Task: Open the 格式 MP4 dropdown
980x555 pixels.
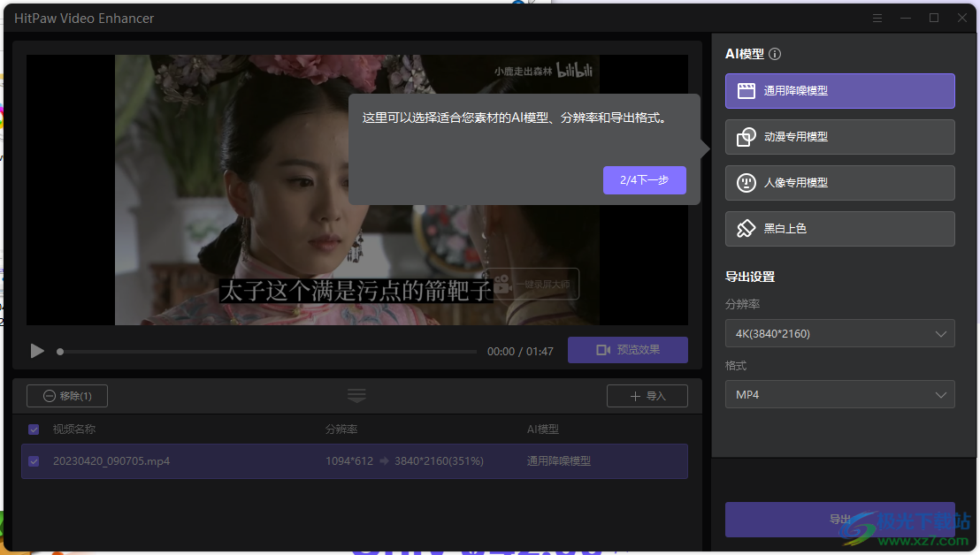Action: [839, 394]
